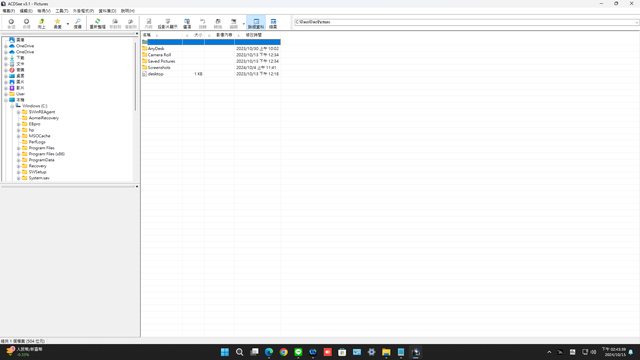Select the Camera Roll folder in the file list
The height and width of the screenshot is (360, 640).
tap(159, 55)
